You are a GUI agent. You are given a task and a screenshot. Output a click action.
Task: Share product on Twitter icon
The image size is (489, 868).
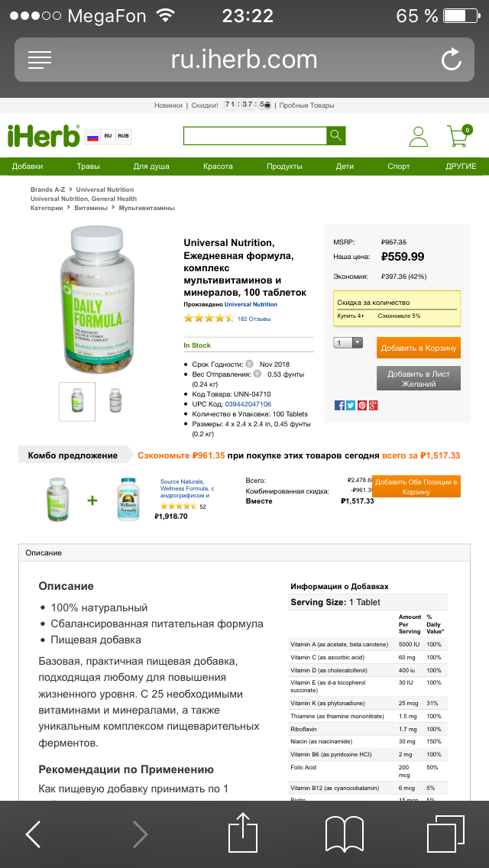point(351,405)
